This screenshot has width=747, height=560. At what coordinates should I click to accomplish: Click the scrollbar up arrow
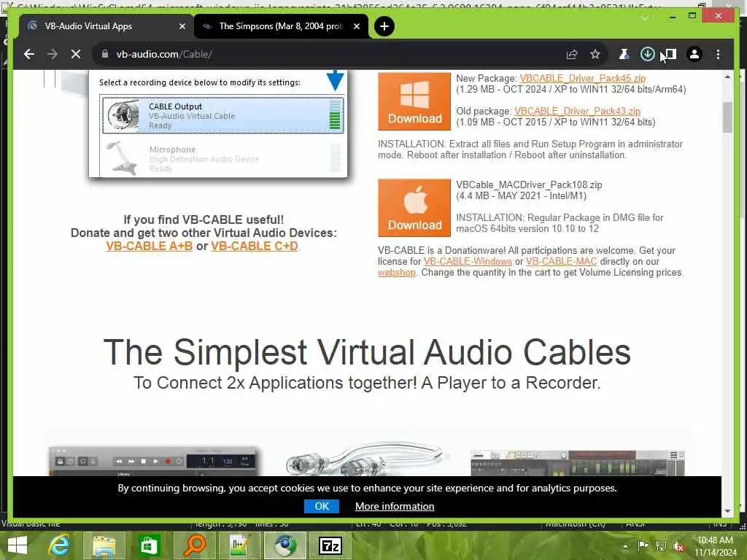tap(727, 77)
